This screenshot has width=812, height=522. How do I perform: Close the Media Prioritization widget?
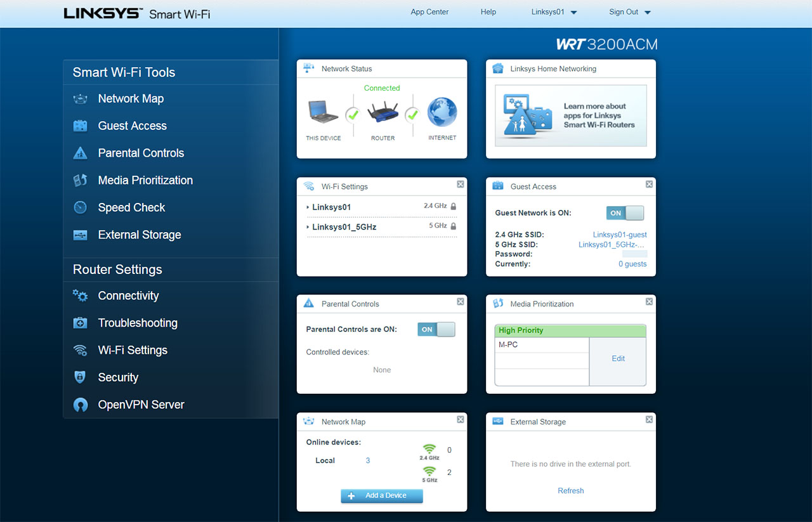[650, 301]
